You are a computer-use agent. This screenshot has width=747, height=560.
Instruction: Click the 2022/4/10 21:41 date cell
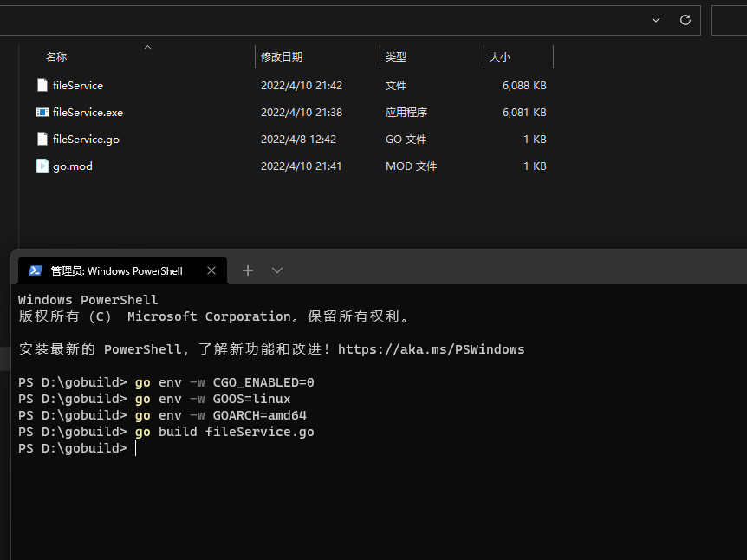tap(301, 166)
